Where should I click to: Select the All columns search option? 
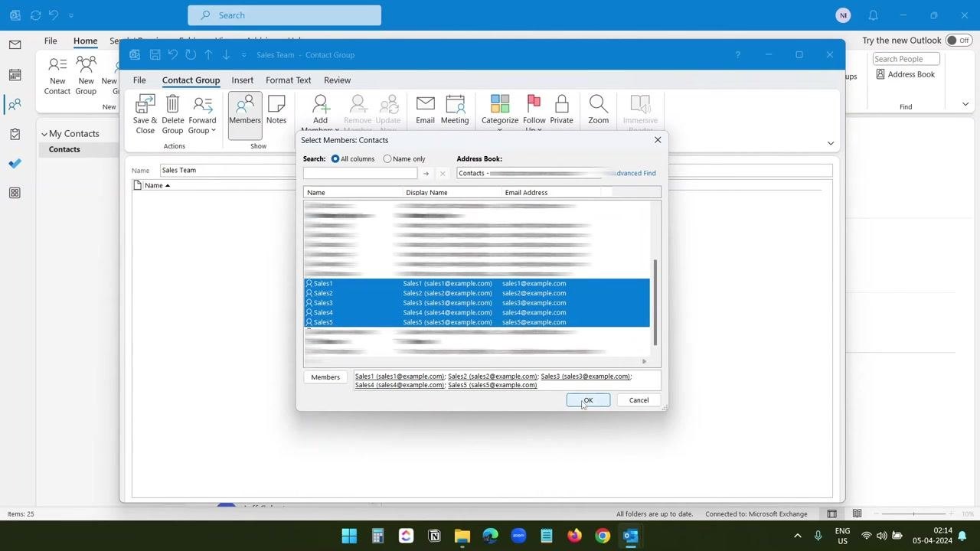pyautogui.click(x=353, y=159)
